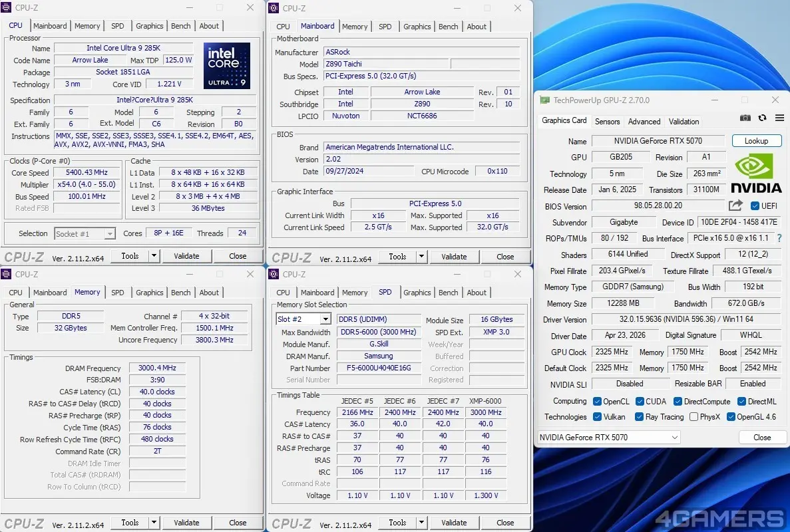
Task: Click the Close button in GPU-Z
Action: coord(762,438)
